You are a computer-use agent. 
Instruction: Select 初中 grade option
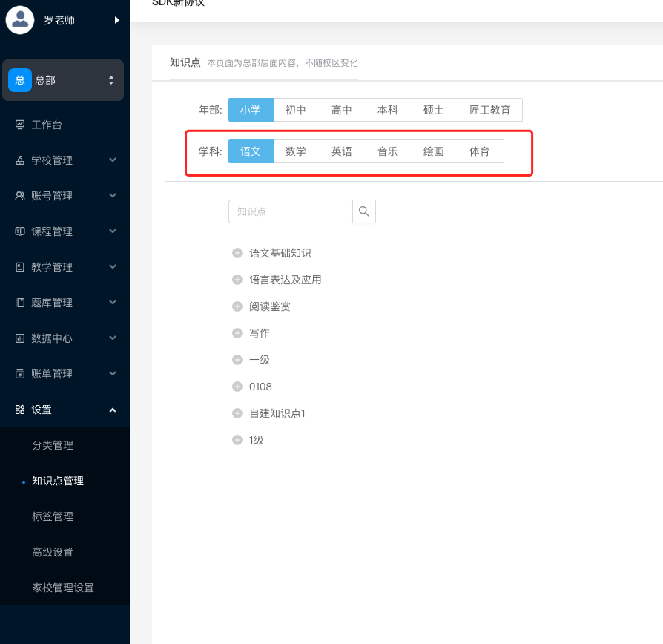297,110
